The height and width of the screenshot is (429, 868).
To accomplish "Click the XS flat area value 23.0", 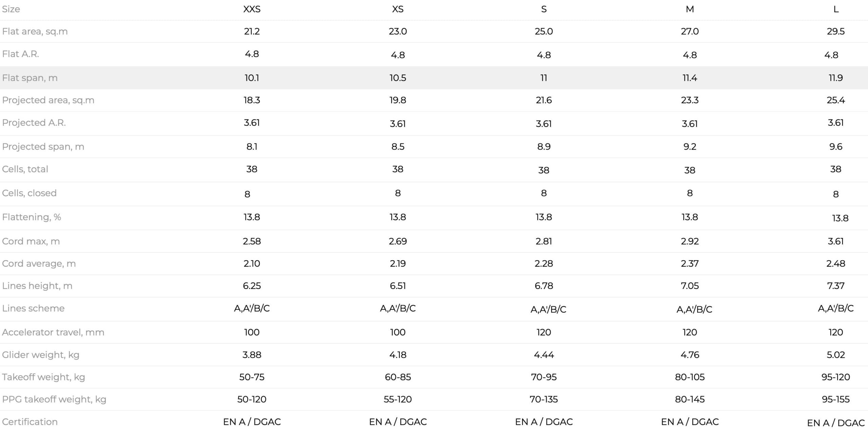I will coord(398,32).
